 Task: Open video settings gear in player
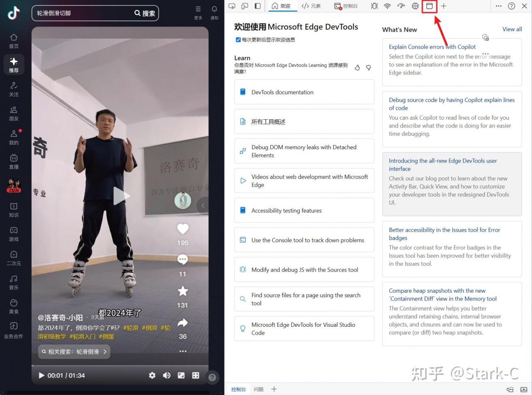tap(152, 375)
